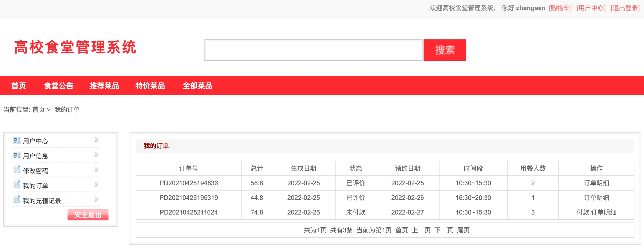Open 订单明细 for order PD20210425194836

pyautogui.click(x=596, y=183)
